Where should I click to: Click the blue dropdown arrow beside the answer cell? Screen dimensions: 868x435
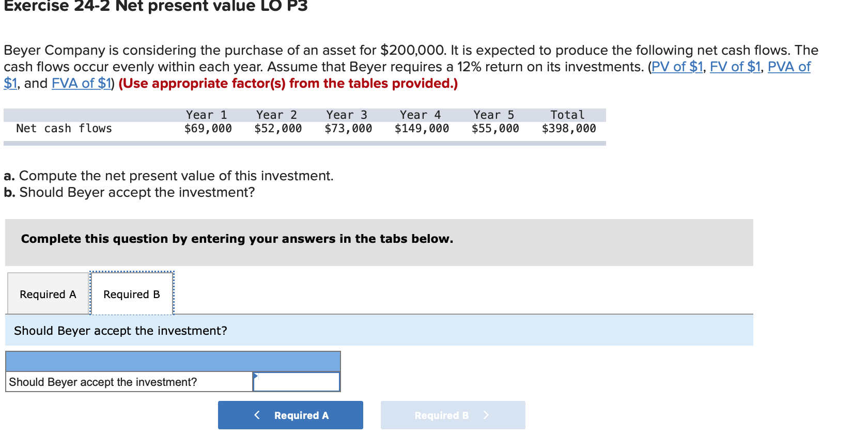[255, 377]
